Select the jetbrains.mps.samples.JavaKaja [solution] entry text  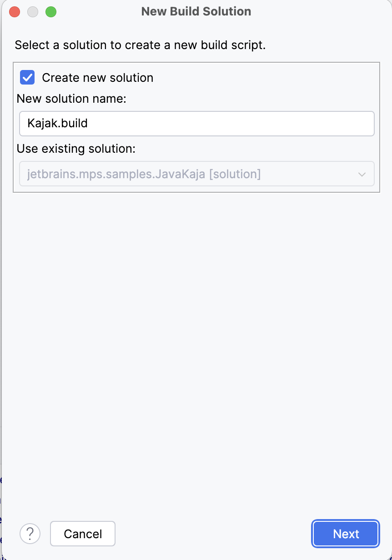click(144, 174)
